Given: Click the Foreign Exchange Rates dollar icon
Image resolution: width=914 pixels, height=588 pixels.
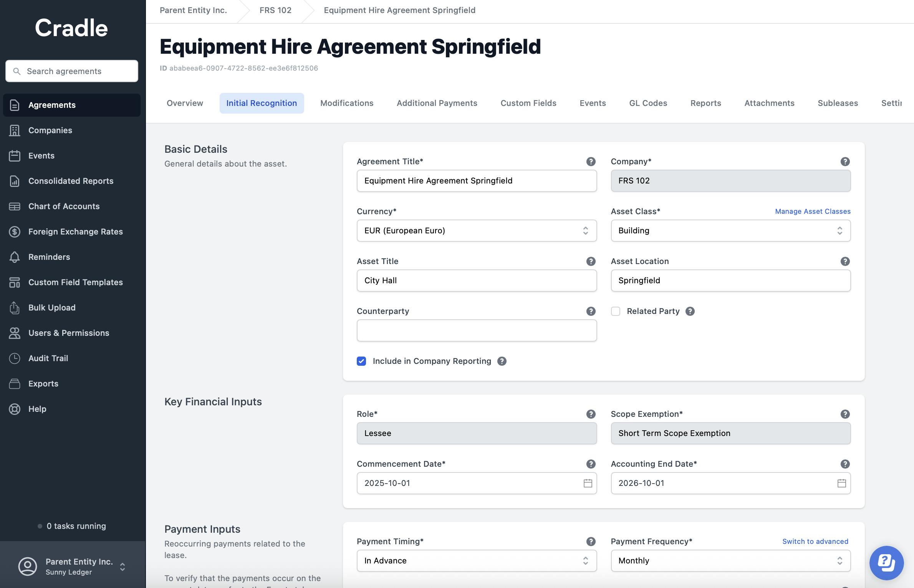Looking at the screenshot, I should (15, 231).
